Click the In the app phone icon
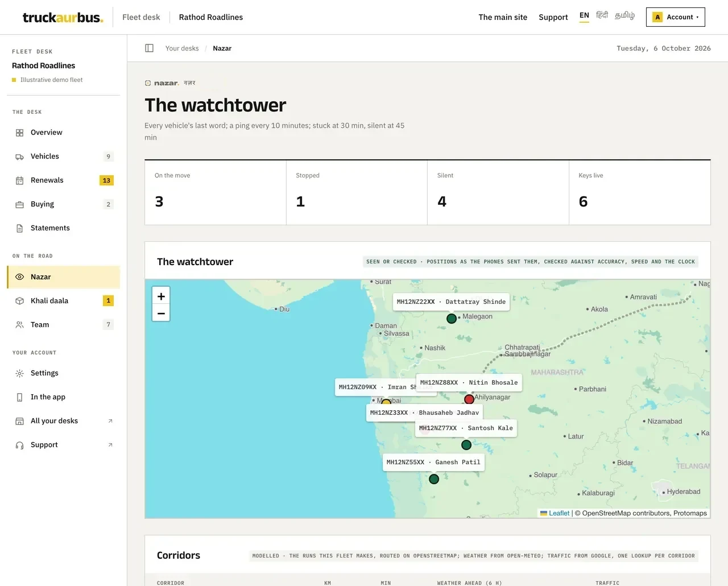 [19, 397]
